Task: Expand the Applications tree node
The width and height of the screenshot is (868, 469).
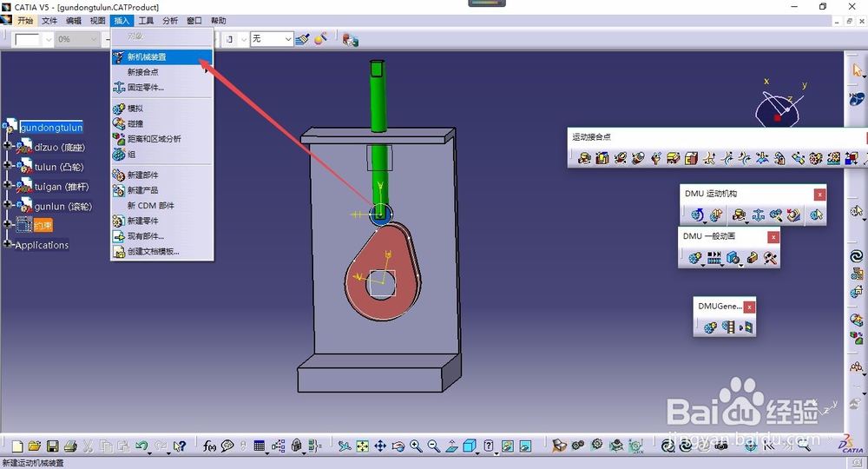Action: 7,244
